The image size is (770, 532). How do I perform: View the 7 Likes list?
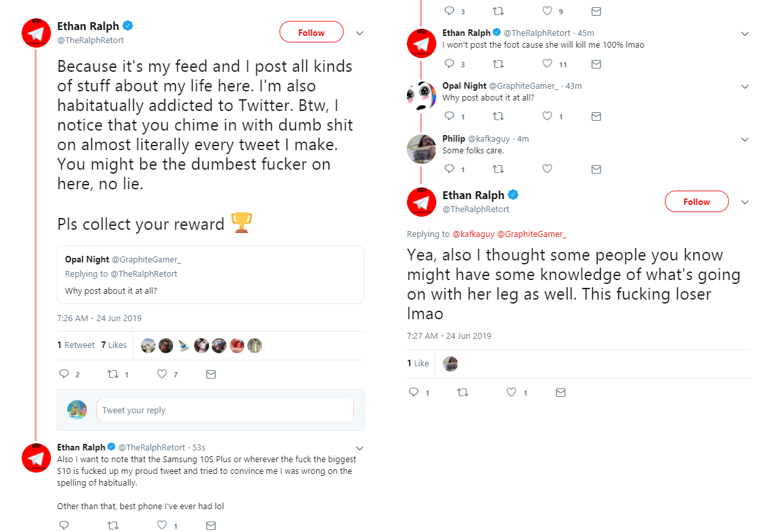point(114,345)
